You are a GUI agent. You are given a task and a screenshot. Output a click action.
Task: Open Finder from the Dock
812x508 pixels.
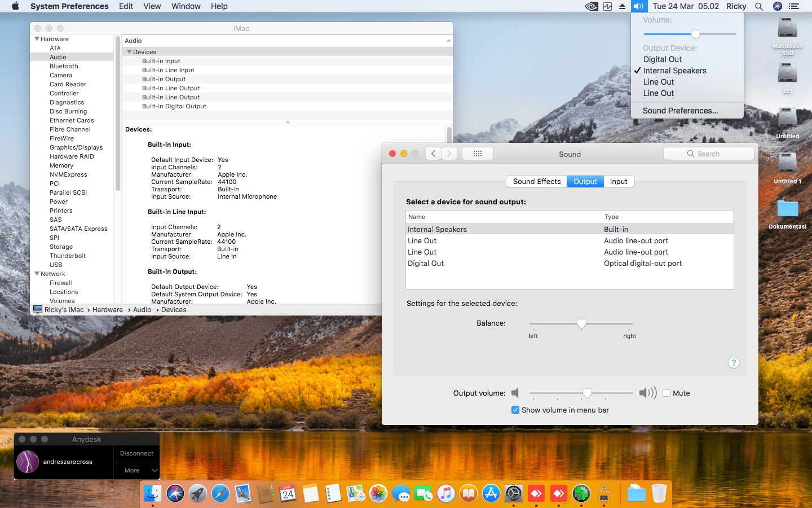[x=153, y=493]
